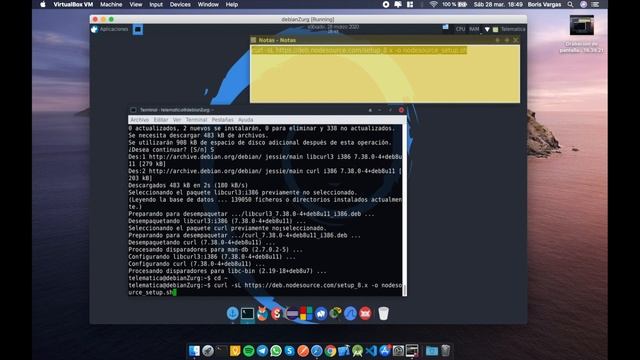Open Skype from macOS Dock

[x=289, y=351]
